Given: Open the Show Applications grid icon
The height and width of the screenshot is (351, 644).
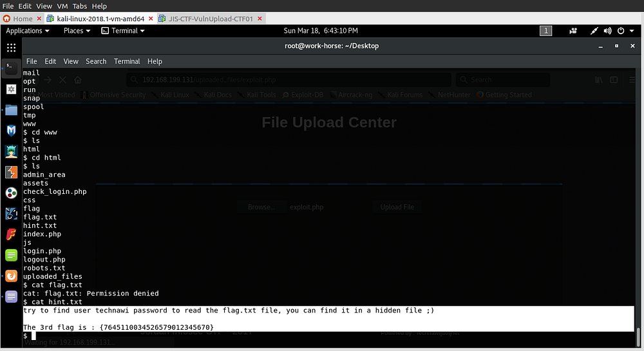Looking at the screenshot, I should pos(11,48).
